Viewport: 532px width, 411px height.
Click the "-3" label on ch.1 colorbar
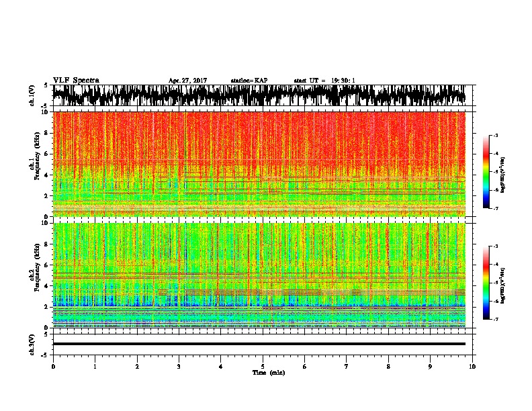pos(495,135)
